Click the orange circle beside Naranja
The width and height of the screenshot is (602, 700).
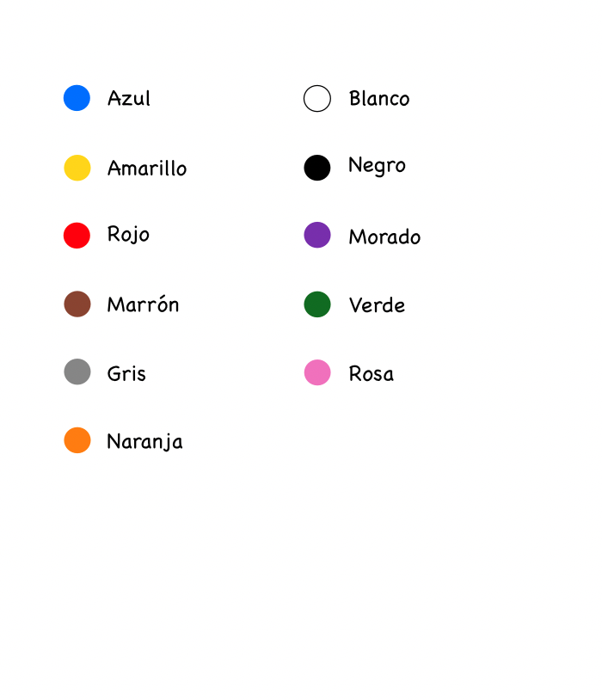coord(77,440)
